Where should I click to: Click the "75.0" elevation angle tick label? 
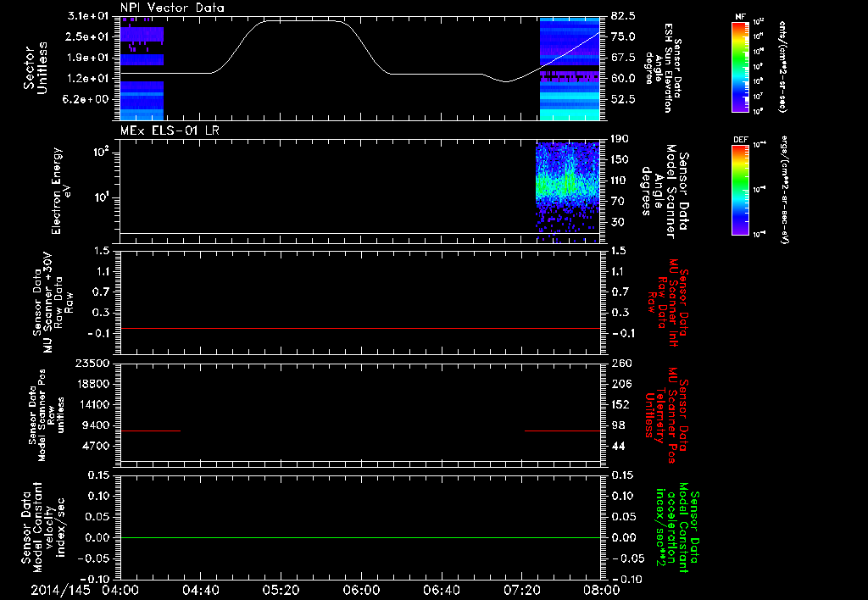click(x=624, y=36)
